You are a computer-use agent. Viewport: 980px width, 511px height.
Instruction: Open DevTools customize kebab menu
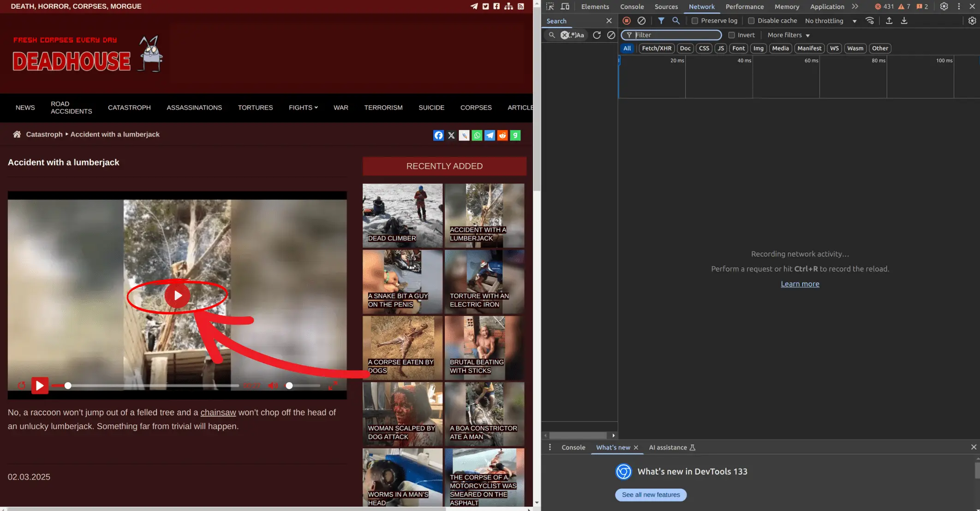click(959, 6)
